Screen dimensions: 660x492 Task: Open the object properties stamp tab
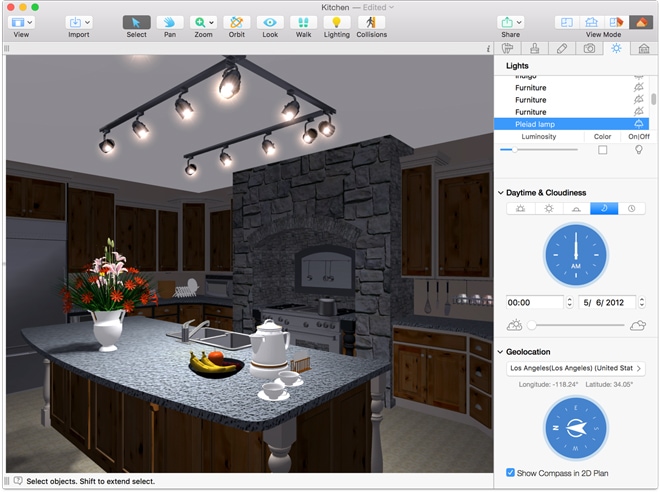pyautogui.click(x=535, y=48)
